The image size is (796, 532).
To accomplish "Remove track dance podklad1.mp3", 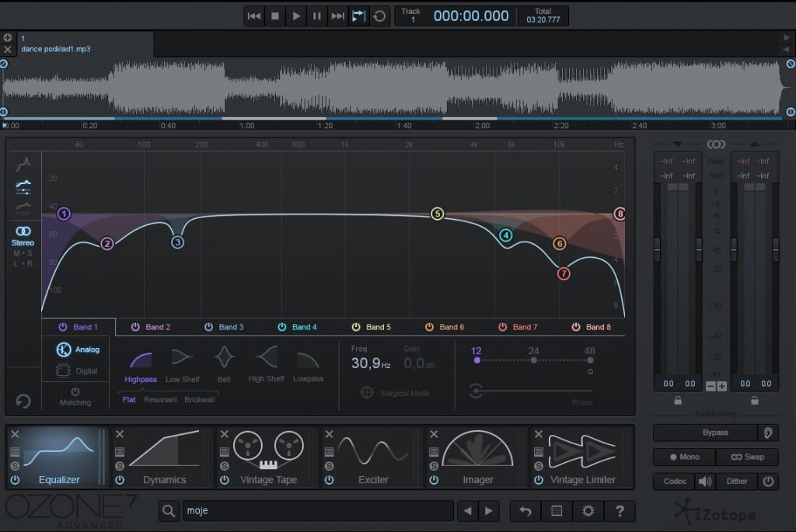I will tap(7, 49).
